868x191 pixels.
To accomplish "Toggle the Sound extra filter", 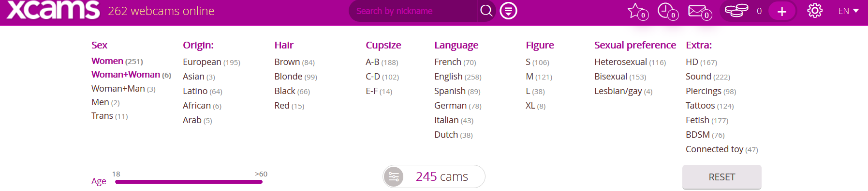I will click(708, 77).
